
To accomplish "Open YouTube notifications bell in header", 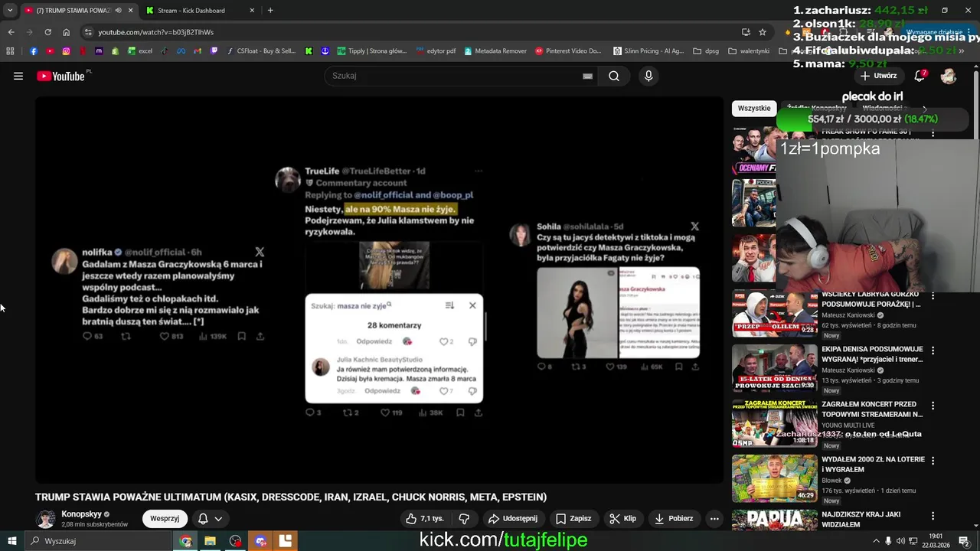I will pyautogui.click(x=920, y=76).
